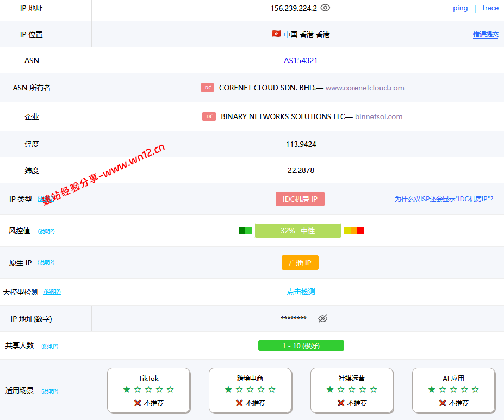Viewport: 504px width, 420px height.
Task: Click the longitude value 113.9424
Action: point(301,144)
